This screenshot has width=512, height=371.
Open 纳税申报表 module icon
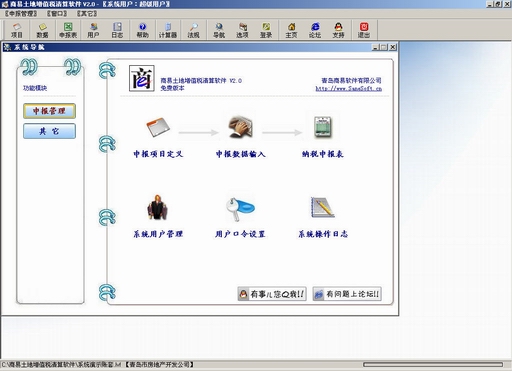pyautogui.click(x=323, y=127)
